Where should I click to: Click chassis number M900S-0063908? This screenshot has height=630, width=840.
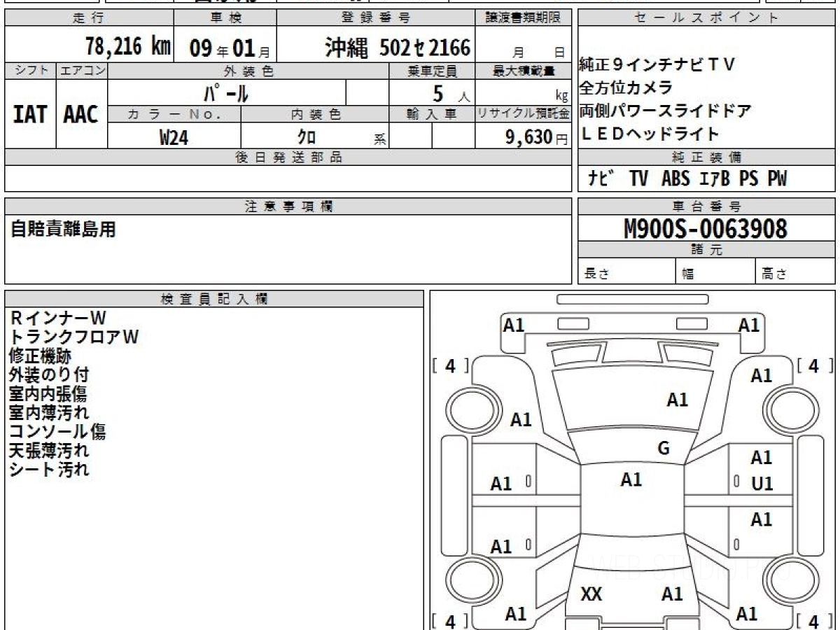coord(706,228)
